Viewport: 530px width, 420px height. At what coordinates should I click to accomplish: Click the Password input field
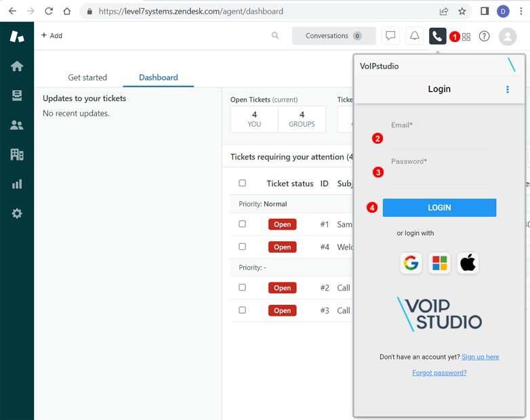pyautogui.click(x=439, y=175)
